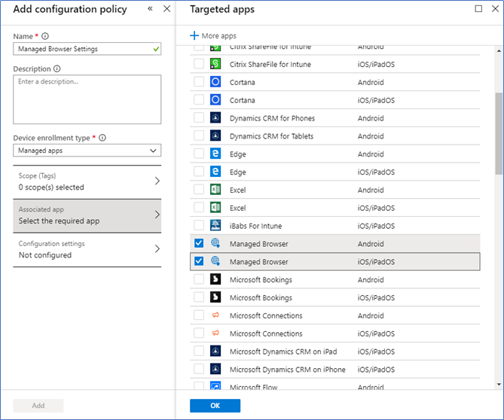Expand the Scope (Tags) section chevron
Viewport: 504px width, 420px height.
[x=157, y=181]
